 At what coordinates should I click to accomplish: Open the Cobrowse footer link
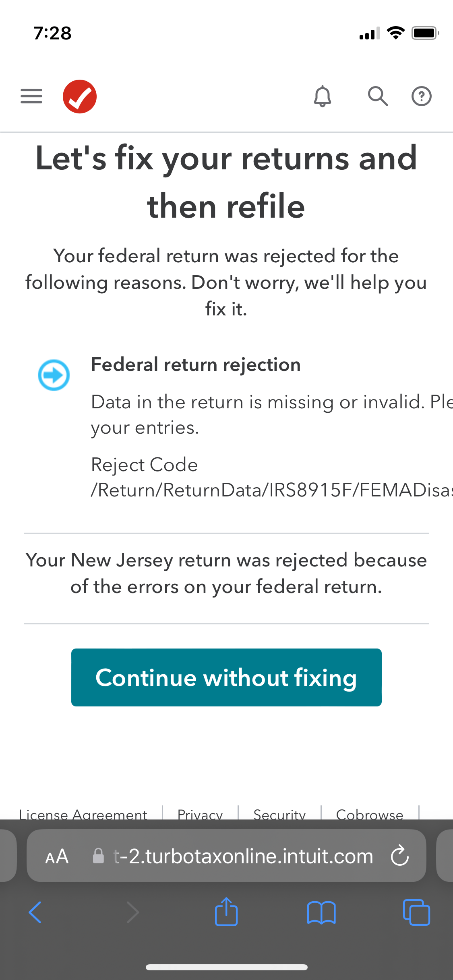click(x=370, y=813)
